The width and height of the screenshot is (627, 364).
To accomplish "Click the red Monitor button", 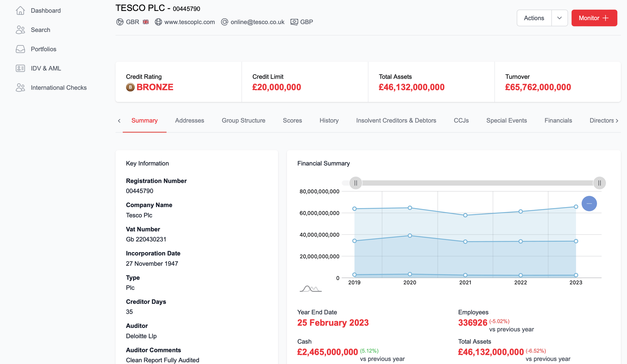I will [x=594, y=18].
